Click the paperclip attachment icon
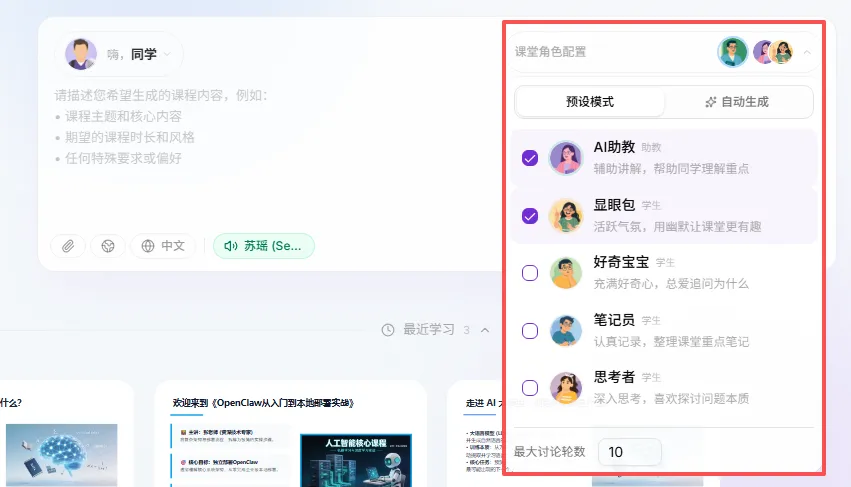851x487 pixels. [68, 246]
